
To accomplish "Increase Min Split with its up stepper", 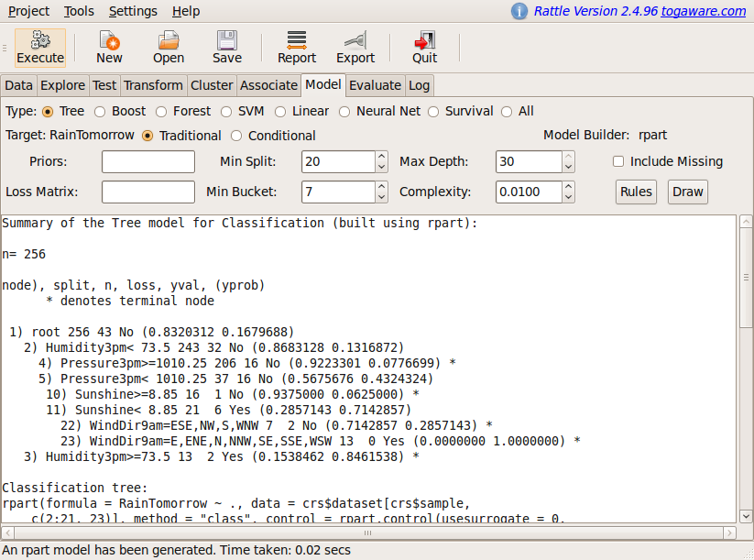I will coord(381,157).
